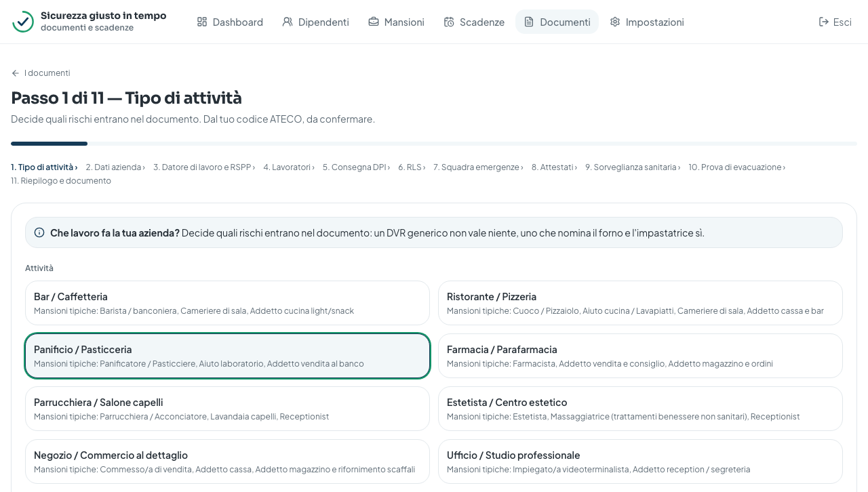The height and width of the screenshot is (492, 868).
Task: Jump to step 2 Dati azienda
Action: pyautogui.click(x=115, y=167)
